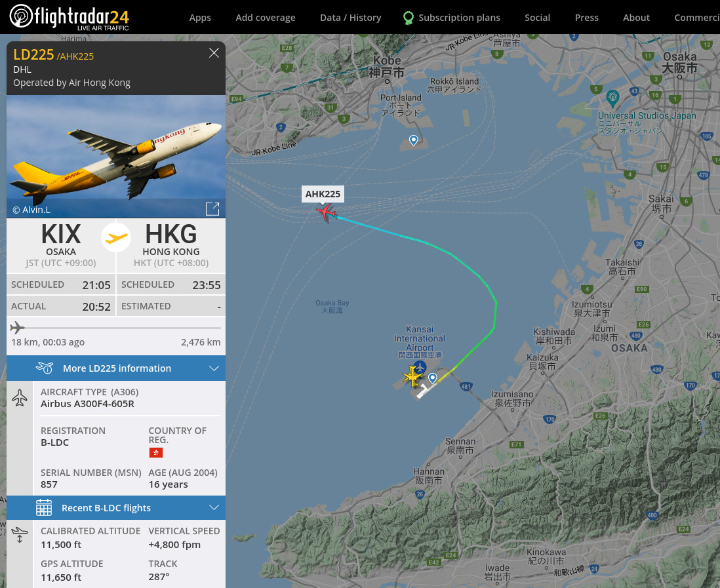
Task: Open the Apps menu
Action: (x=200, y=18)
